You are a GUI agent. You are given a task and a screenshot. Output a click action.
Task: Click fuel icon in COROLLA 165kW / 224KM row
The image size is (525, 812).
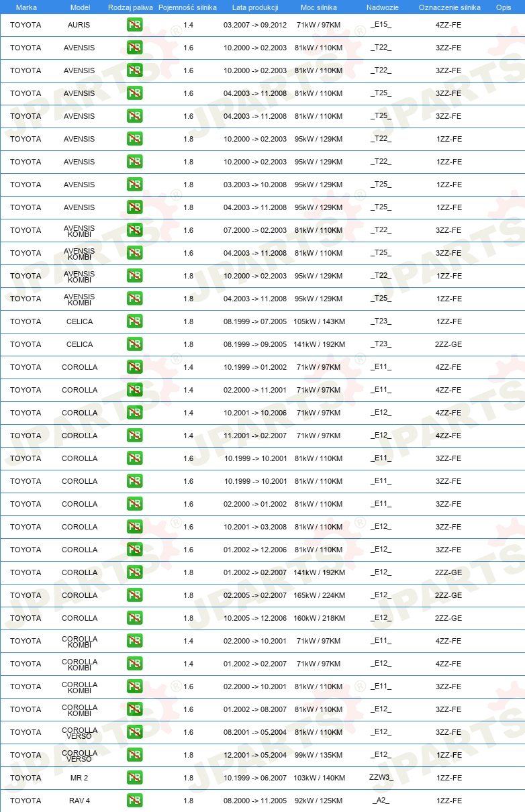[x=134, y=595]
